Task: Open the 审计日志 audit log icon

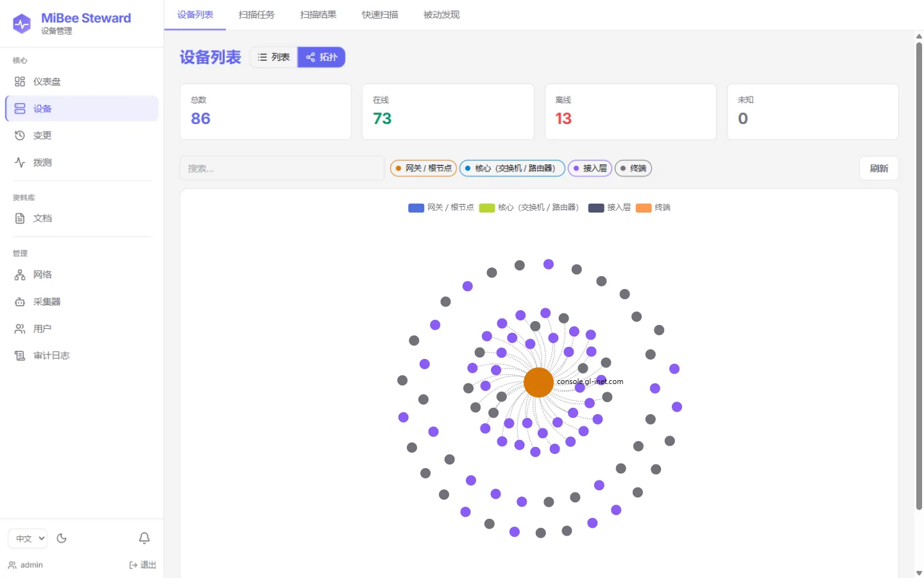Action: pyautogui.click(x=20, y=356)
